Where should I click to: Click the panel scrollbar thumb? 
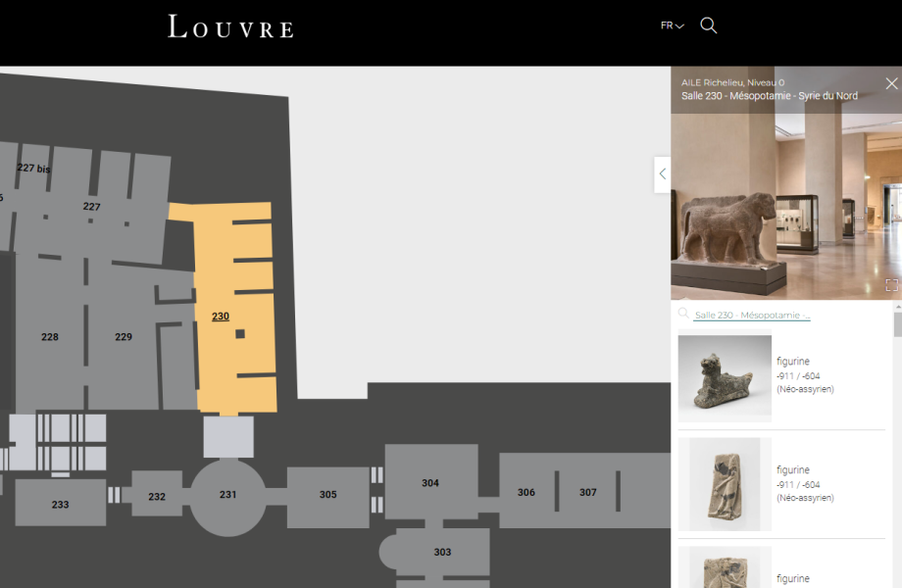tap(898, 324)
